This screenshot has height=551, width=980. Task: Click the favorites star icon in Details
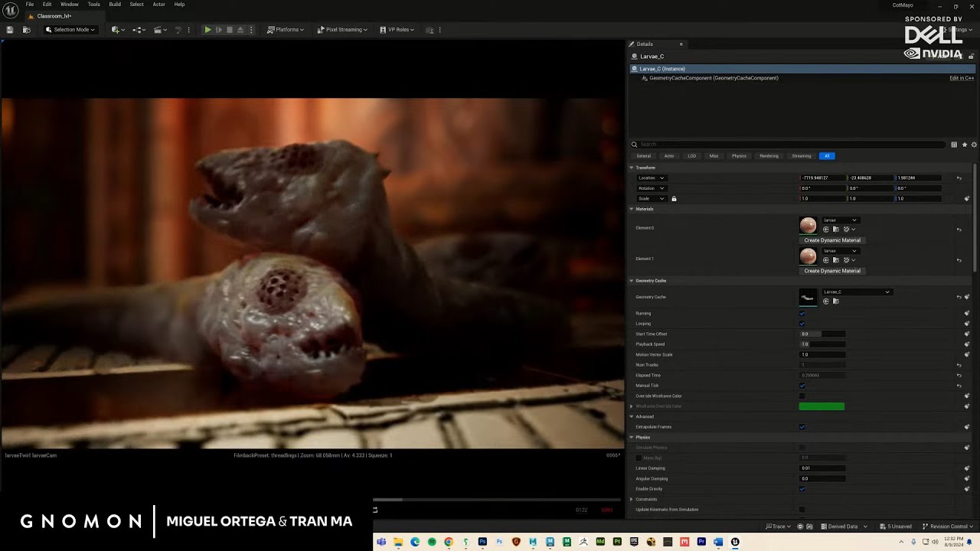[964, 145]
